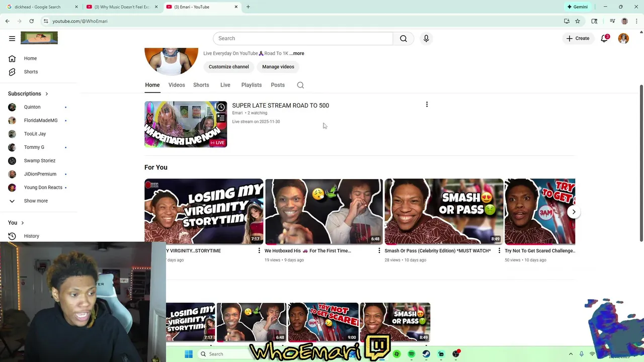Bookmark this page with the star icon

pyautogui.click(x=578, y=21)
